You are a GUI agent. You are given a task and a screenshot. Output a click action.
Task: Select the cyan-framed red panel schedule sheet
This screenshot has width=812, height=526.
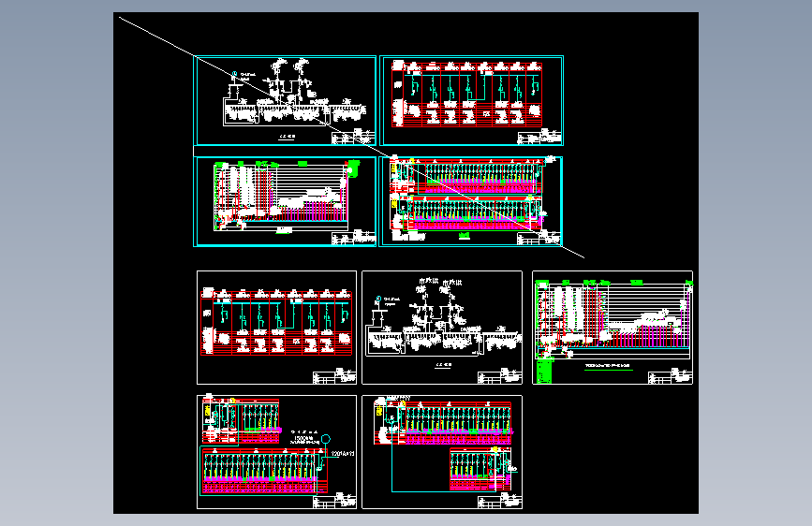pos(471,100)
